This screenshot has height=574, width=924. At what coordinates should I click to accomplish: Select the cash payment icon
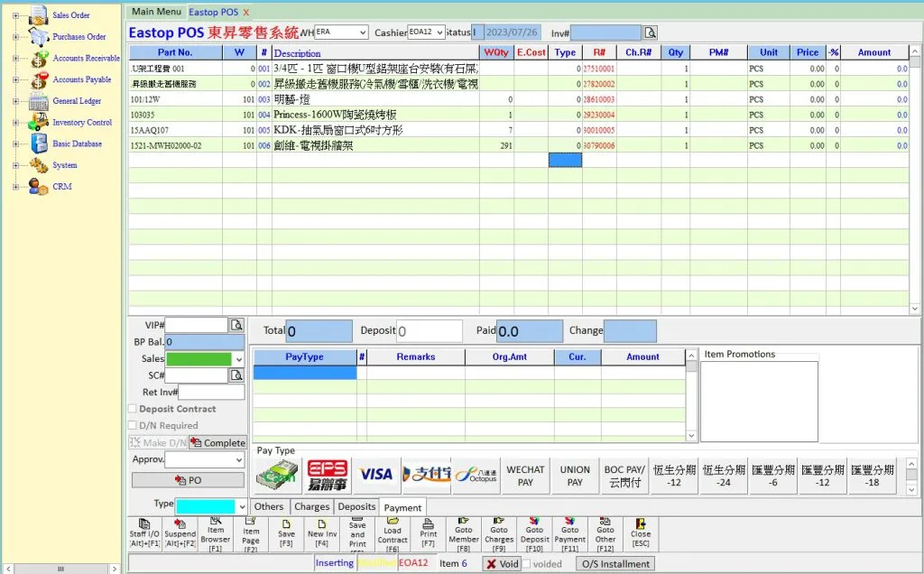[276, 475]
